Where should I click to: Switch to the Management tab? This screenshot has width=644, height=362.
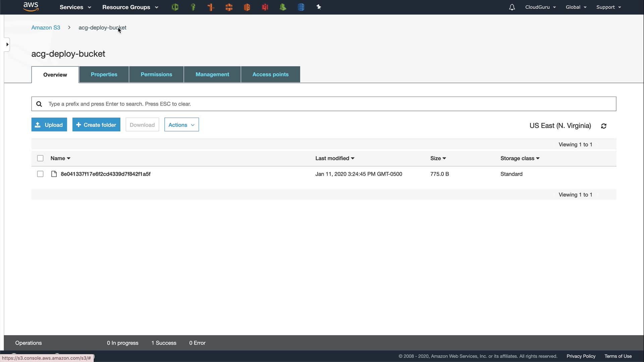point(212,74)
